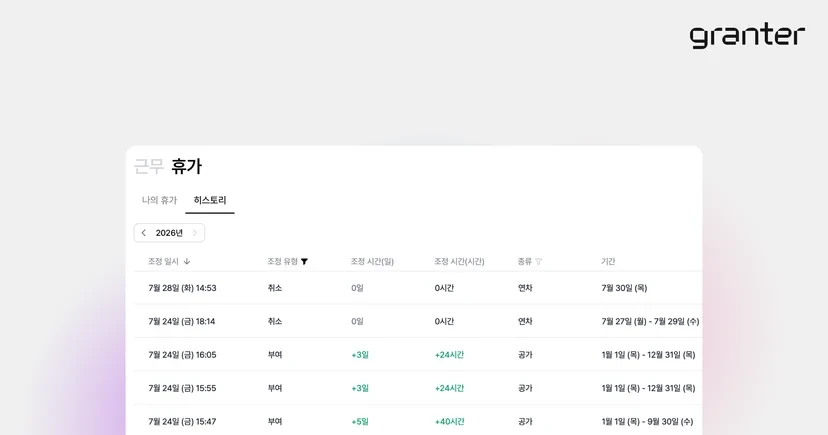Select the 히스토리 tab
828x435 pixels.
pyautogui.click(x=210, y=200)
